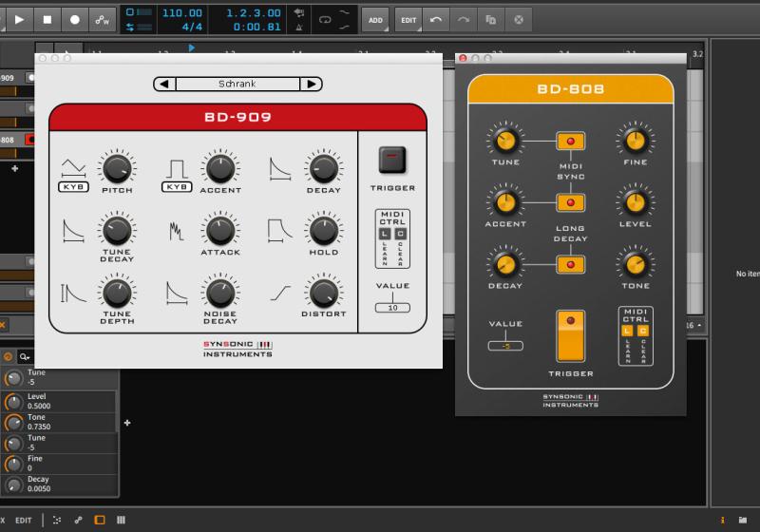760x532 pixels.
Task: Undo last action arrow
Action: point(436,20)
